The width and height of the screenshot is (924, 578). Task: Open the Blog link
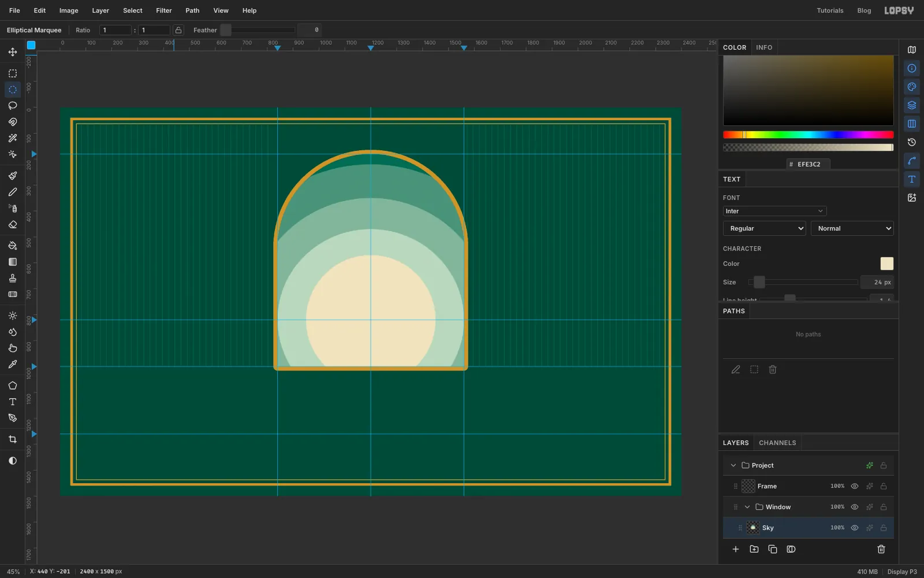coord(864,10)
